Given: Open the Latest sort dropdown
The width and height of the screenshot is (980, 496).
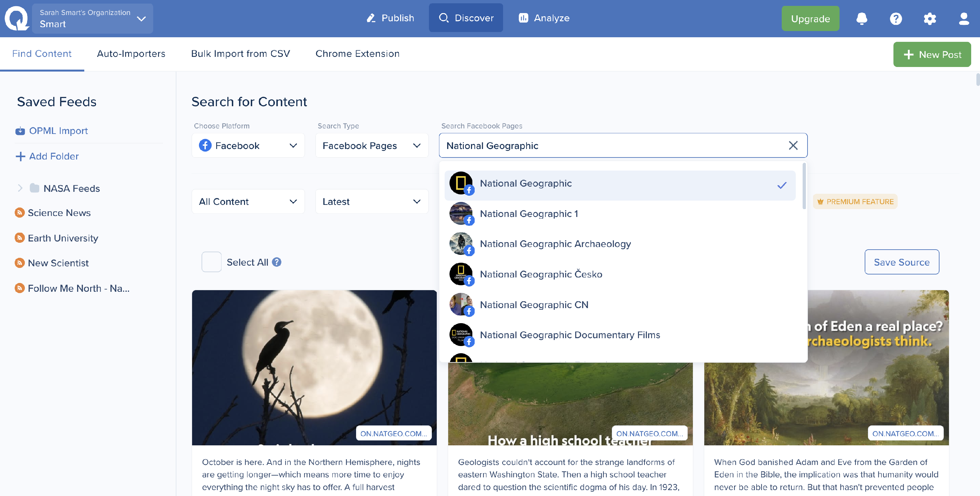Looking at the screenshot, I should pyautogui.click(x=371, y=201).
